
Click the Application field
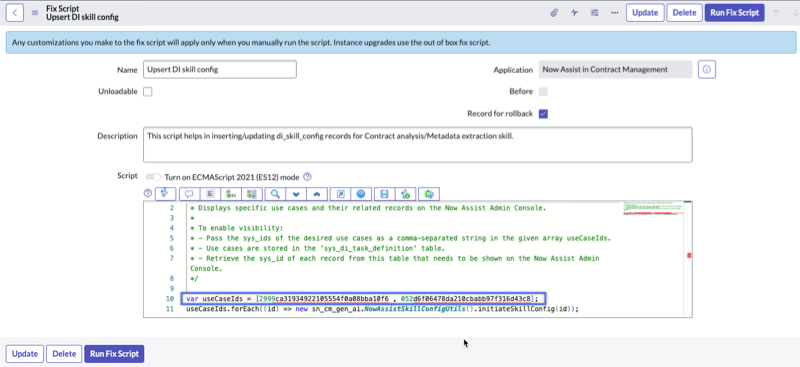[x=615, y=69]
